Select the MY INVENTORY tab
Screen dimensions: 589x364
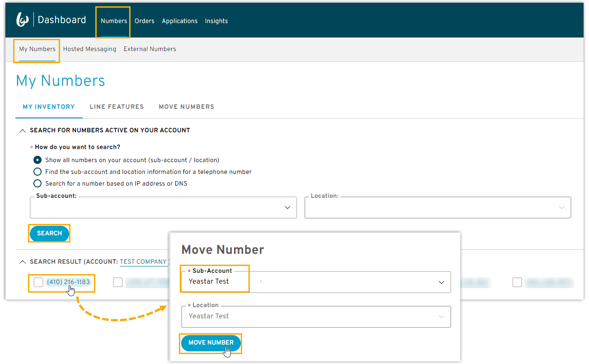pyautogui.click(x=49, y=107)
